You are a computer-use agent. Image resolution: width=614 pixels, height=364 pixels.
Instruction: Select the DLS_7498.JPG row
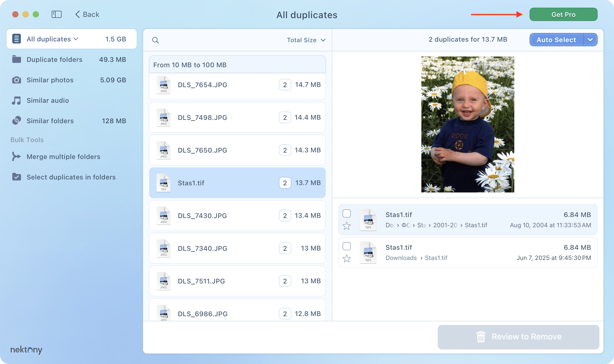coord(237,118)
